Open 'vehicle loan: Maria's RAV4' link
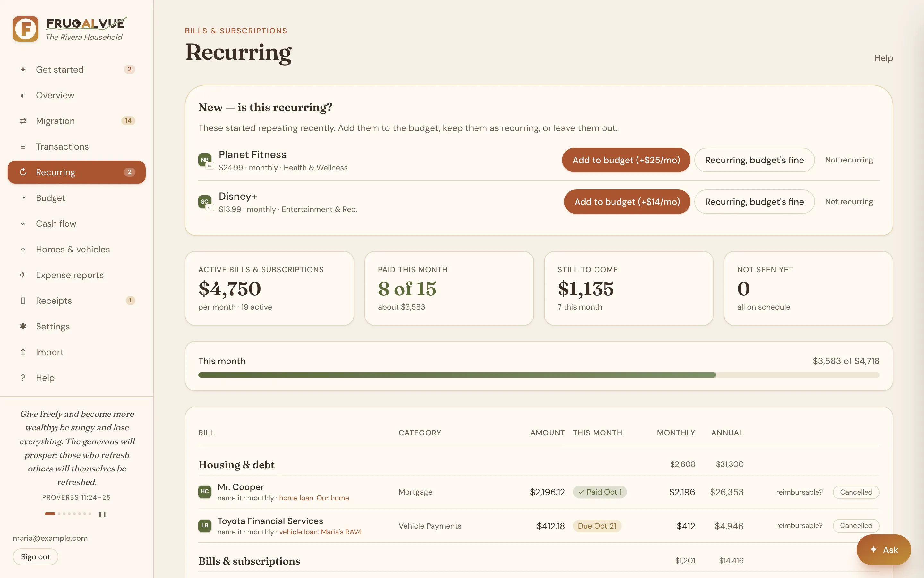924x578 pixels. pos(320,532)
